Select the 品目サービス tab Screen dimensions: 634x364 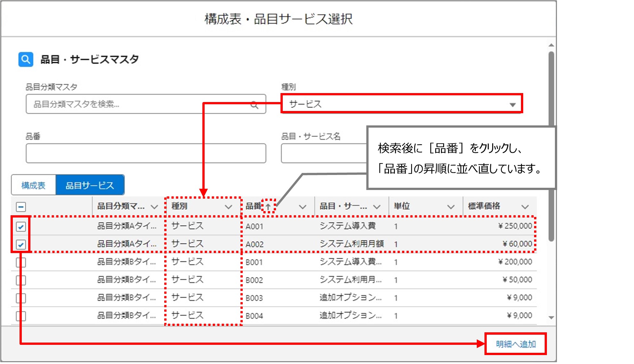click(x=90, y=185)
